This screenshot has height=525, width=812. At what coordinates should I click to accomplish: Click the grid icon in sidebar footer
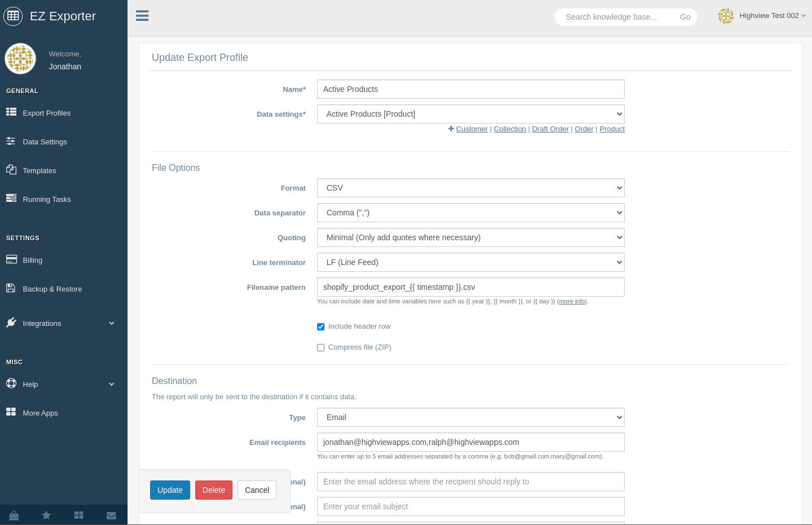pos(79,515)
